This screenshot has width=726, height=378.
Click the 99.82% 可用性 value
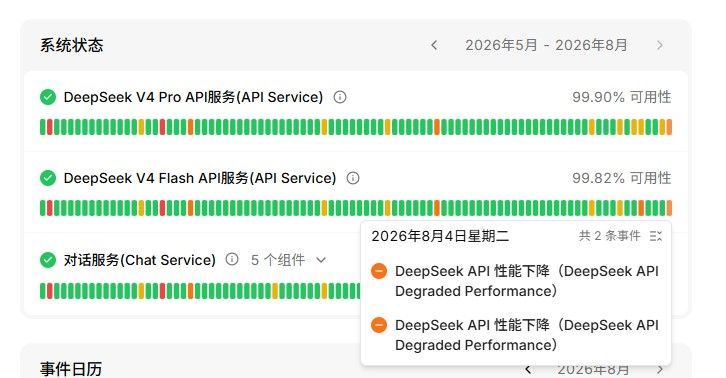(x=621, y=178)
